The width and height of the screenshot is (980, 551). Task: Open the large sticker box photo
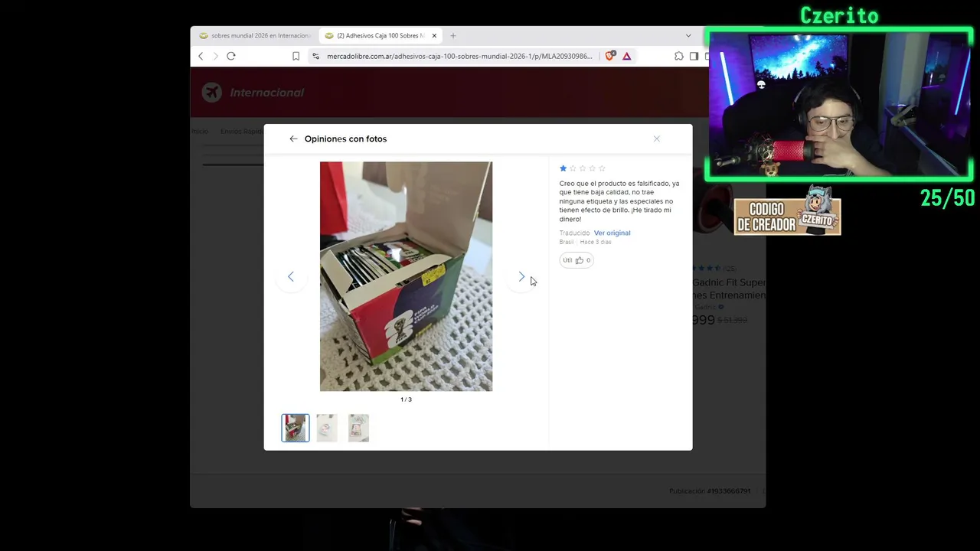(406, 276)
